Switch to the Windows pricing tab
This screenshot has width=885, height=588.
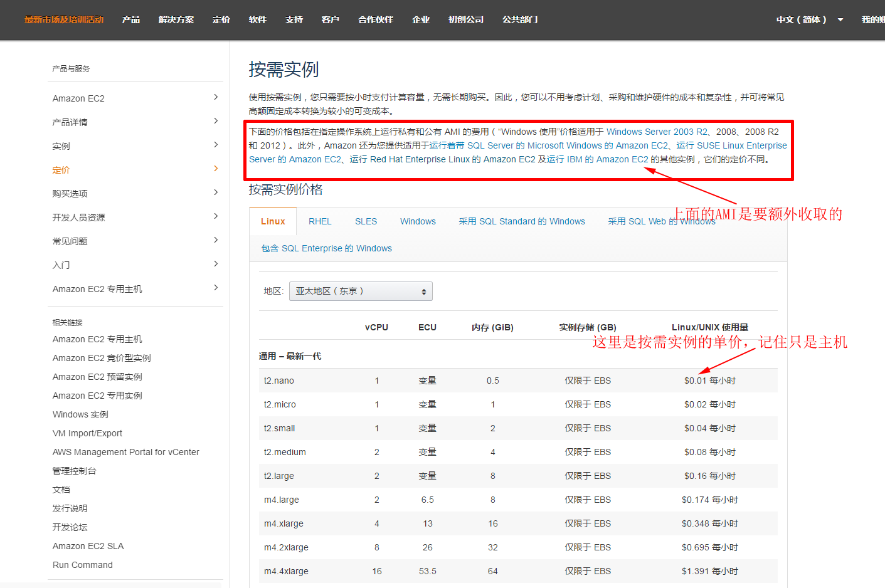pos(418,221)
